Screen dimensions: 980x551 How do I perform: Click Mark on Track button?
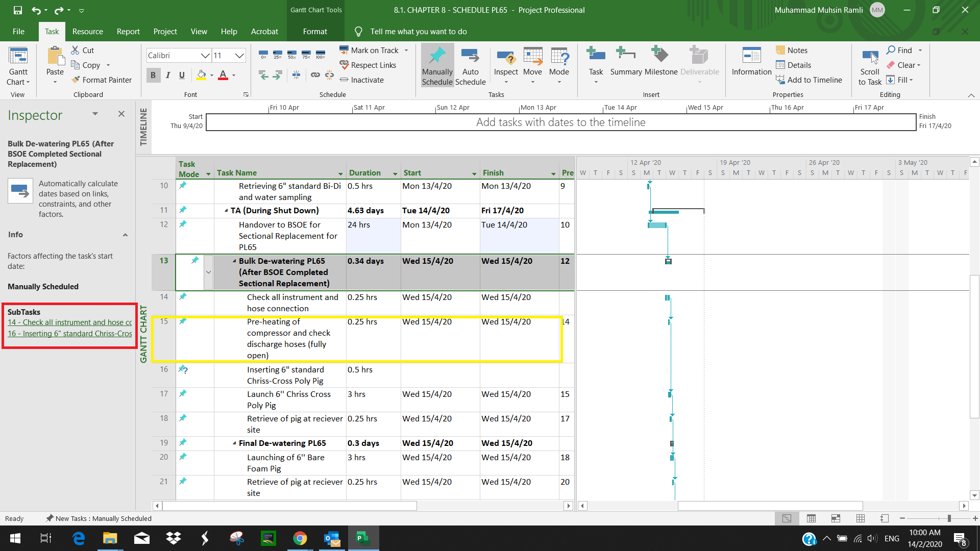[x=369, y=50]
